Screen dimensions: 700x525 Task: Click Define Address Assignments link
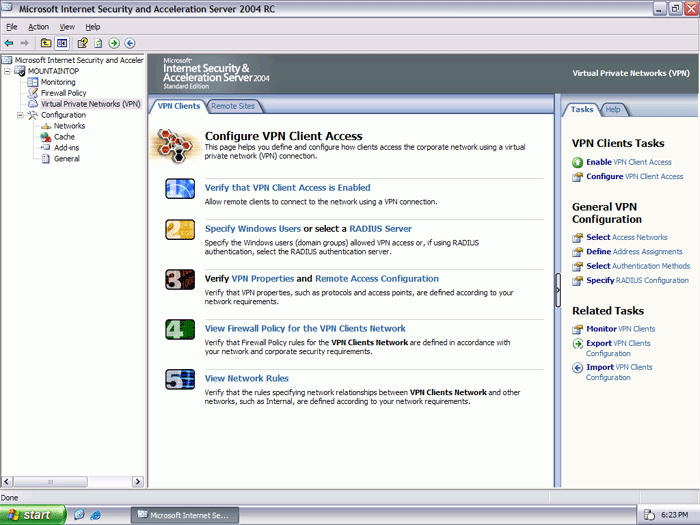(x=634, y=252)
